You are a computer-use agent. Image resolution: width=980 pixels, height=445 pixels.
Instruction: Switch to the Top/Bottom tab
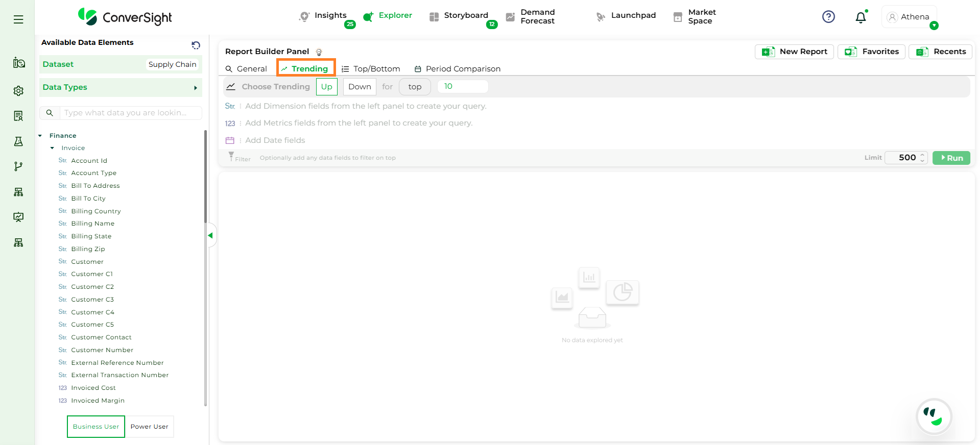tap(371, 69)
